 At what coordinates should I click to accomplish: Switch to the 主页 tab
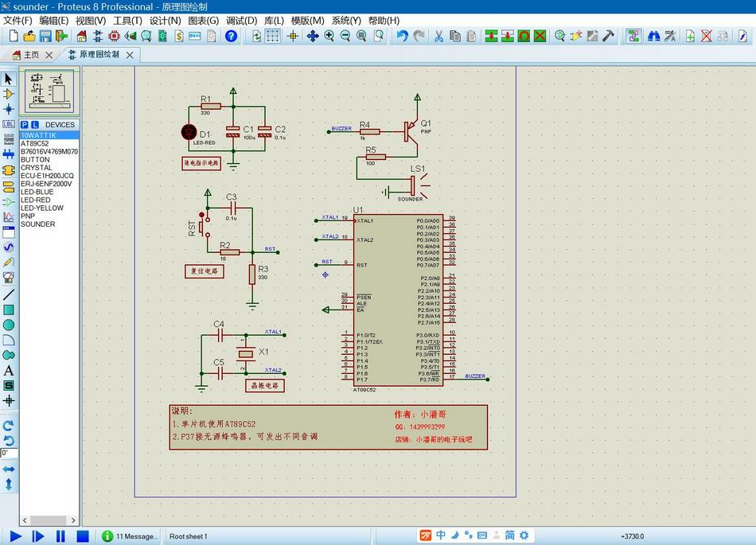click(x=32, y=55)
